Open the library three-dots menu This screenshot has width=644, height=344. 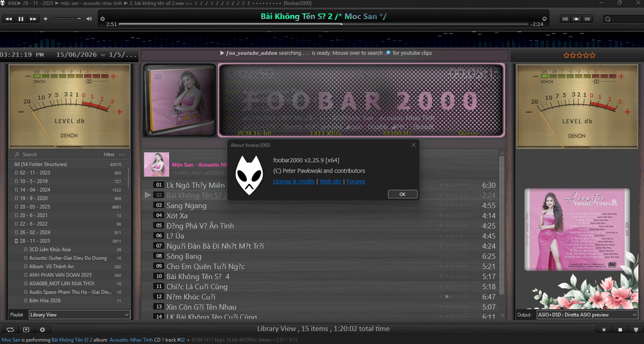tap(122, 155)
